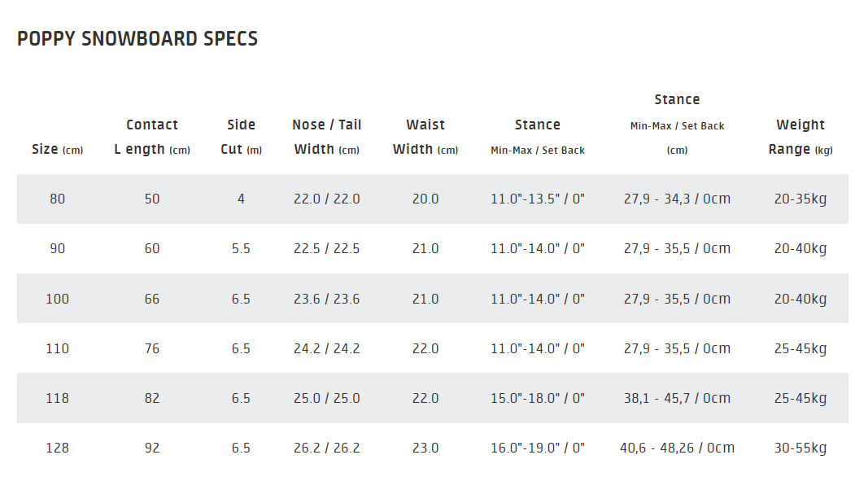This screenshot has width=868, height=503.
Task: Click the 118 size cell
Action: [x=58, y=398]
